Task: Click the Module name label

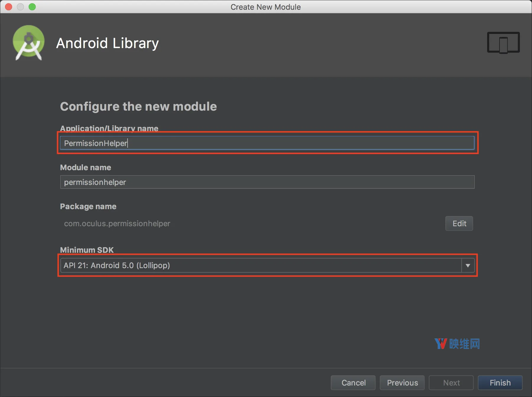Action: click(x=86, y=167)
